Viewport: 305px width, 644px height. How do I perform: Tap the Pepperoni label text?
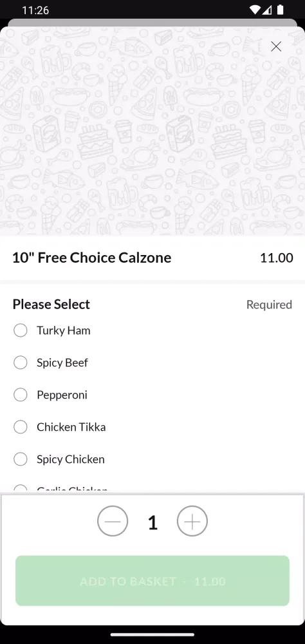click(x=62, y=395)
